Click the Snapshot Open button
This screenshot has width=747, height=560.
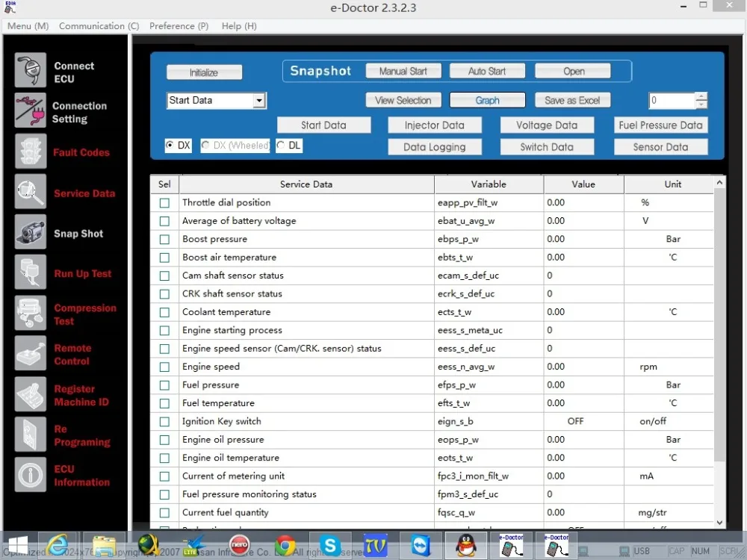573,71
